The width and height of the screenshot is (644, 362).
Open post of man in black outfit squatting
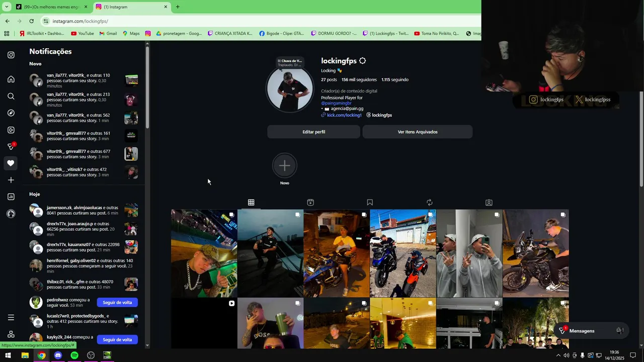(270, 253)
